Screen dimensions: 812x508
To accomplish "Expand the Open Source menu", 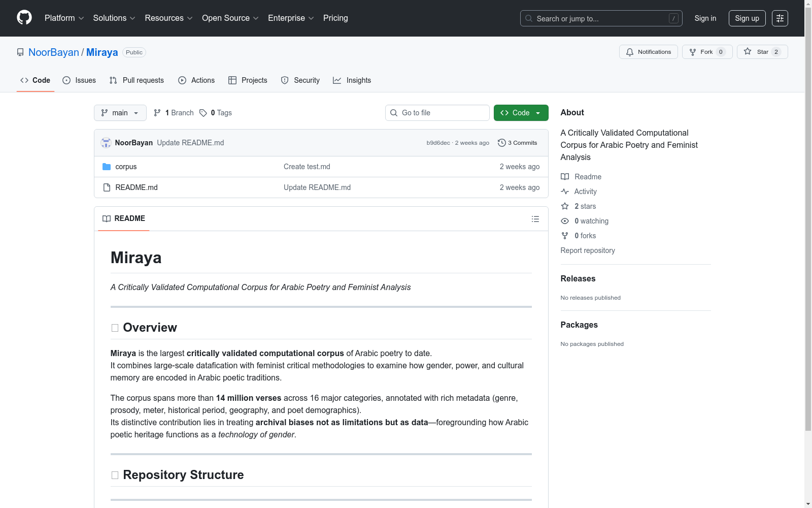I will [230, 18].
